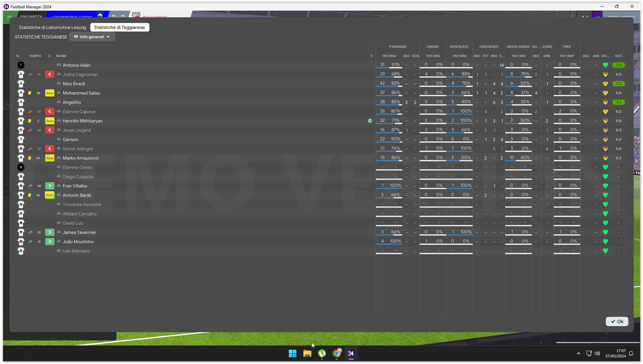Switch to the Statistiche di Lokomotive Leipzig tab

click(52, 27)
